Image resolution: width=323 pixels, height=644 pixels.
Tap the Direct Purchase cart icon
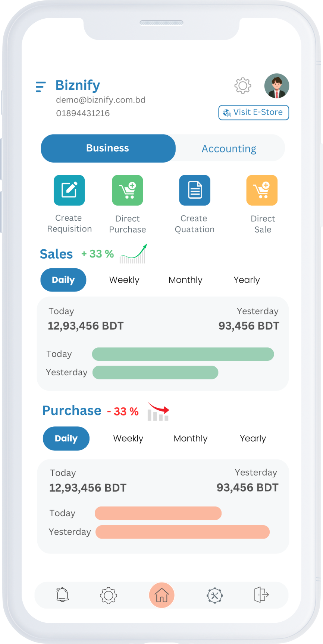(128, 190)
